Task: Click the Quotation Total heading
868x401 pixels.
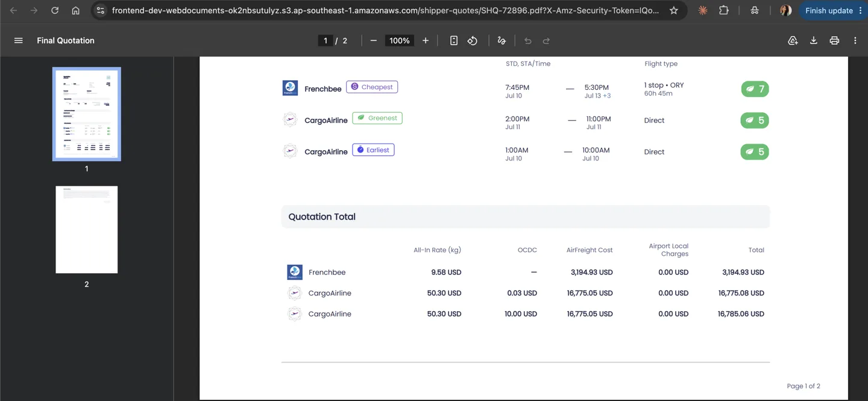Action: (x=322, y=216)
